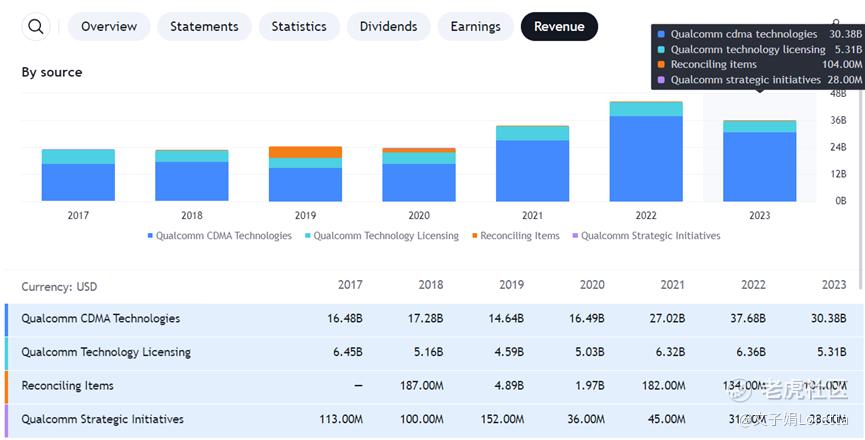
Task: Click the 2020 table column header
Action: (592, 285)
